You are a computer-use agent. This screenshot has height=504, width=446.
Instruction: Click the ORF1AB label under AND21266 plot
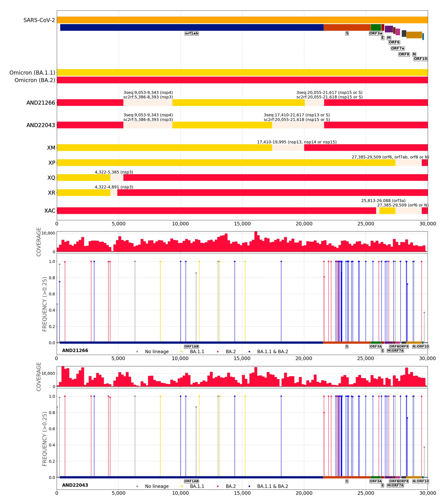[191, 346]
